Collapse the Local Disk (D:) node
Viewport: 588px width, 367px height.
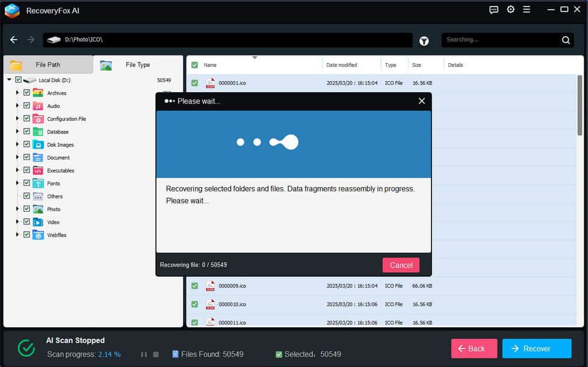tap(10, 80)
